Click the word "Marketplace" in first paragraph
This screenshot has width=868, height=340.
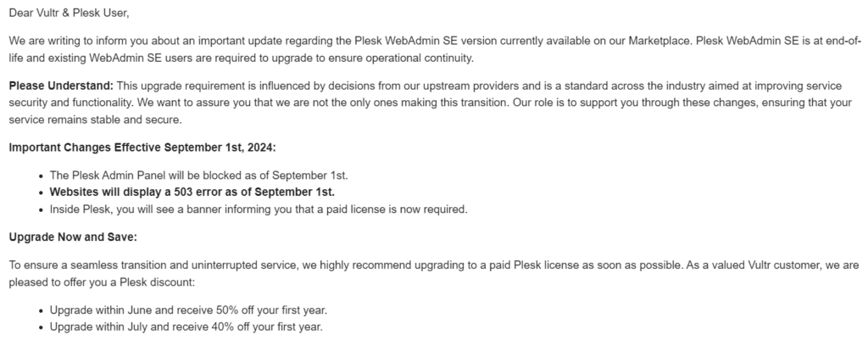point(659,41)
